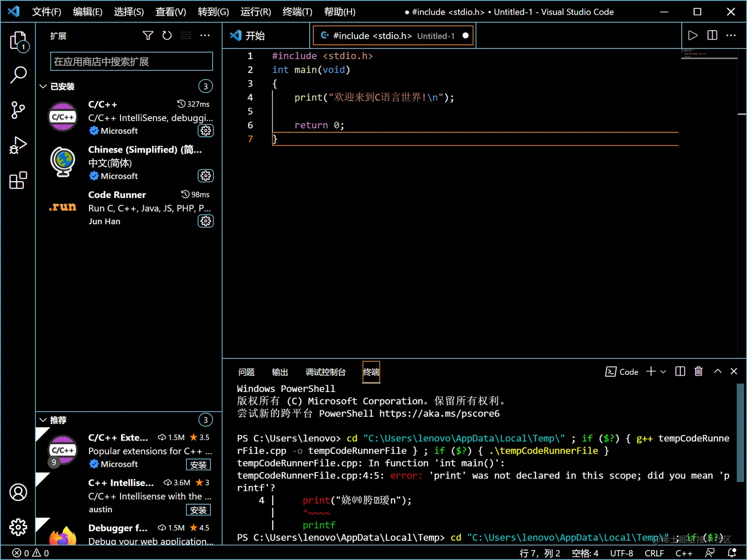Screen dimensions: 747x560
Task: Install the C/C++ Extension Pack
Action: point(198,465)
